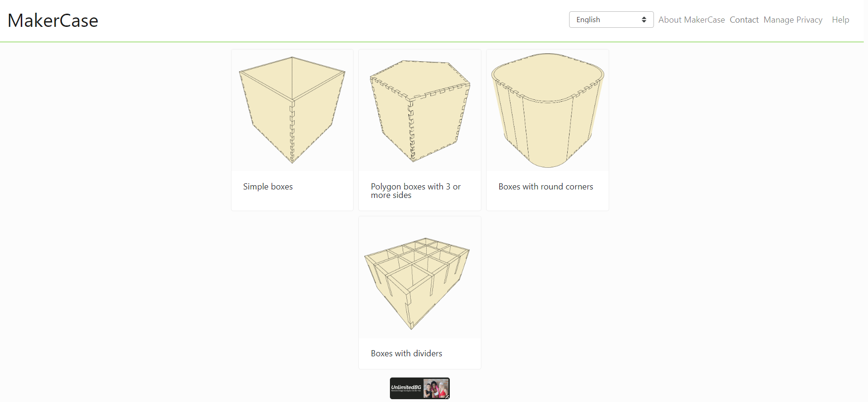Click the "Boxes with dividers" label

[406, 353]
